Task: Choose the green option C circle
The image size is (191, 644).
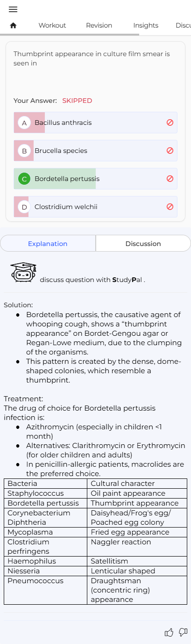Action: 24,179
